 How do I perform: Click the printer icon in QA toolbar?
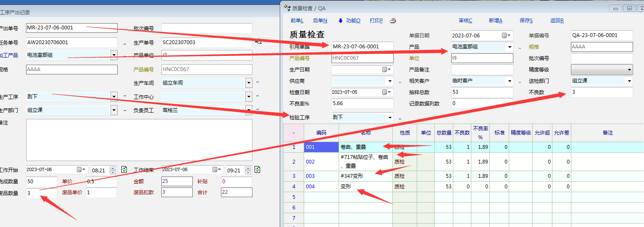pos(393,21)
